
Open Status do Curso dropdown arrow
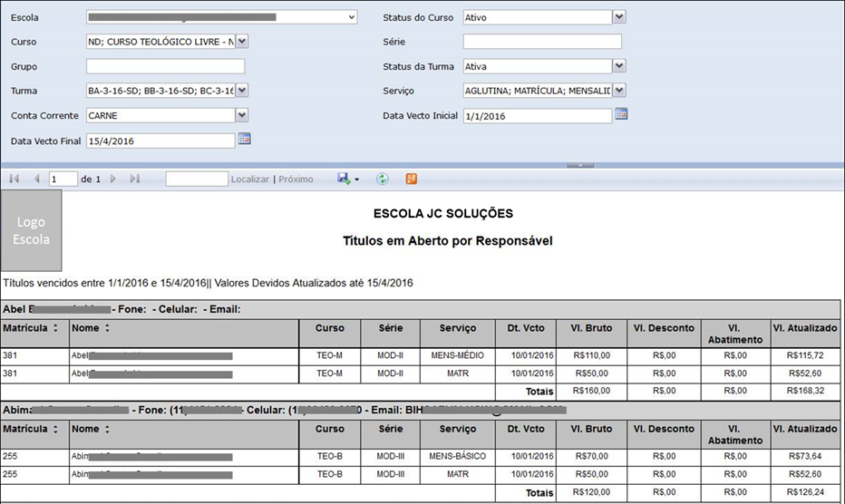(619, 17)
